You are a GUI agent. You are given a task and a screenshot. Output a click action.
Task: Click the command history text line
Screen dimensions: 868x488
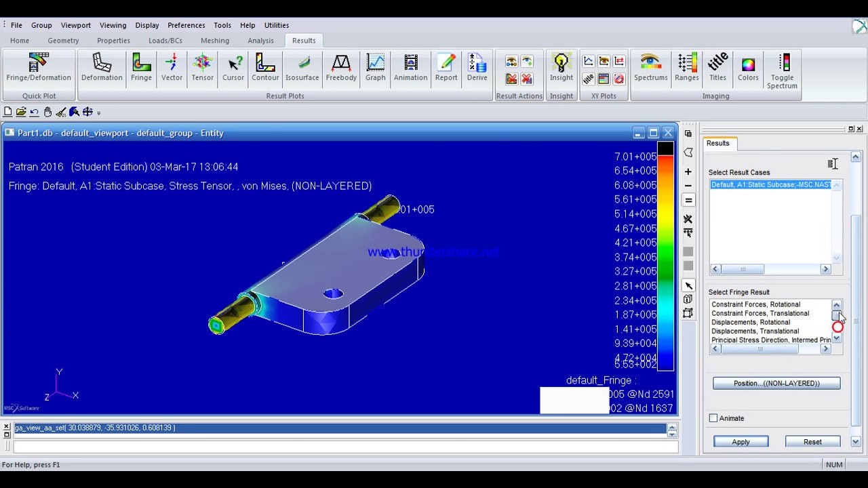pos(340,428)
